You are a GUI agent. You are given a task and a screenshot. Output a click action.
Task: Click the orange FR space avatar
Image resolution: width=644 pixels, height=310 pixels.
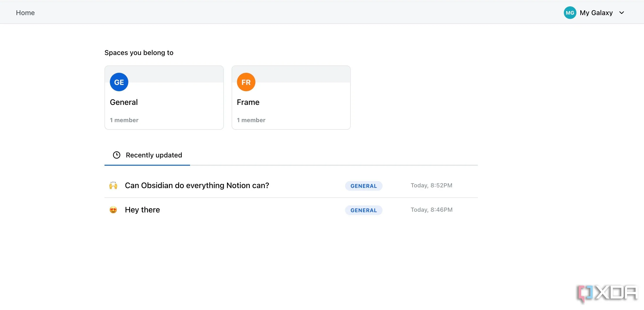246,82
